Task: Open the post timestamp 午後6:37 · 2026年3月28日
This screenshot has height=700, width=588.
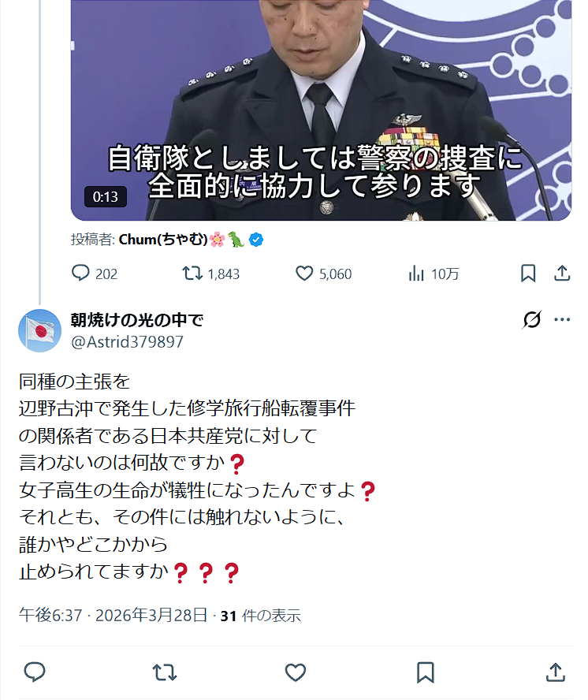Action: [x=113, y=615]
